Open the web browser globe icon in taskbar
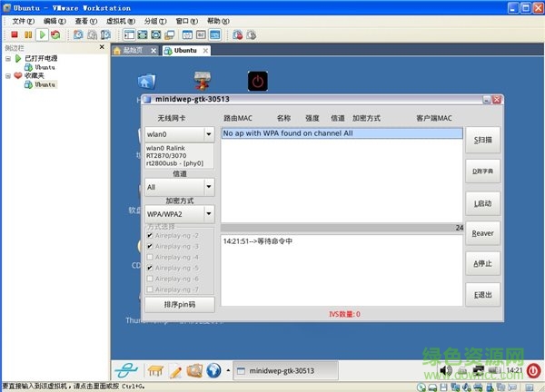Viewport: 545px width, 392px height. point(214,370)
